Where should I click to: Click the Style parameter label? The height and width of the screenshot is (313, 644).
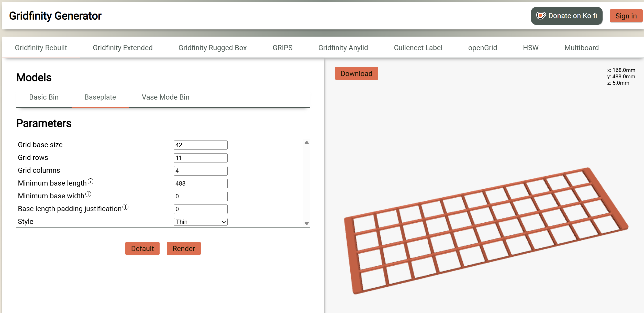[x=26, y=221]
